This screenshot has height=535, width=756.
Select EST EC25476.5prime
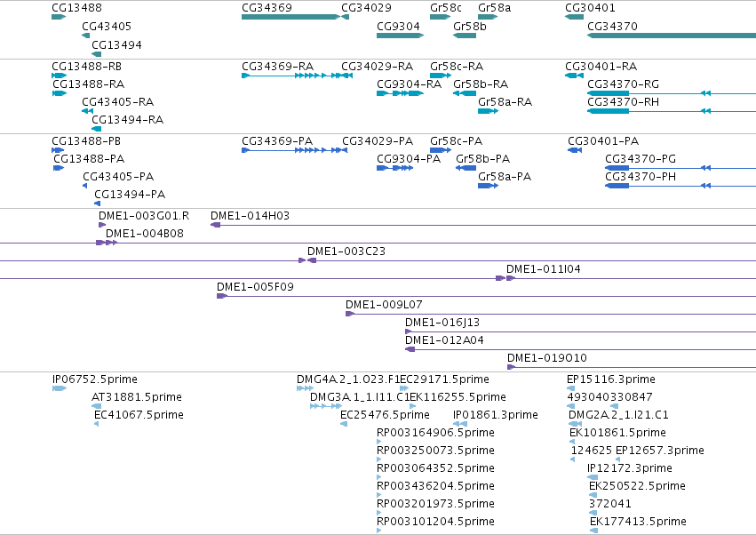pos(386,415)
